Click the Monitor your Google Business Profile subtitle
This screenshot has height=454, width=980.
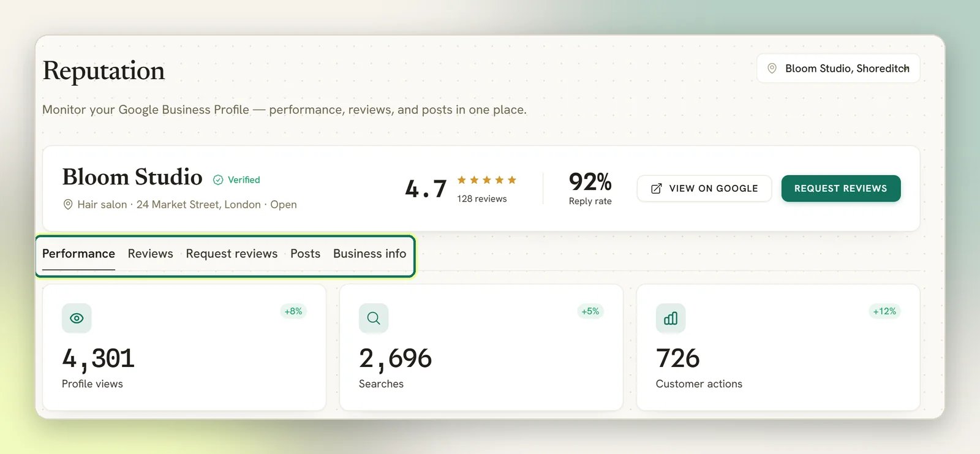[x=284, y=110]
